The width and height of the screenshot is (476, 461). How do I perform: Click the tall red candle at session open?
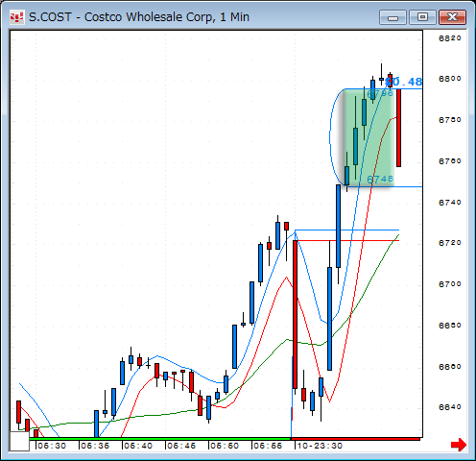295,314
